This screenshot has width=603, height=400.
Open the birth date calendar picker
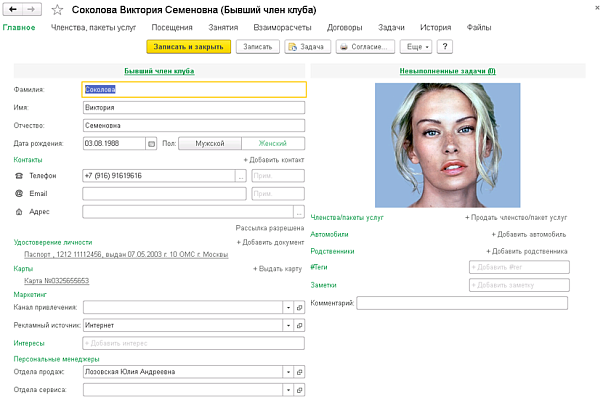coord(151,143)
